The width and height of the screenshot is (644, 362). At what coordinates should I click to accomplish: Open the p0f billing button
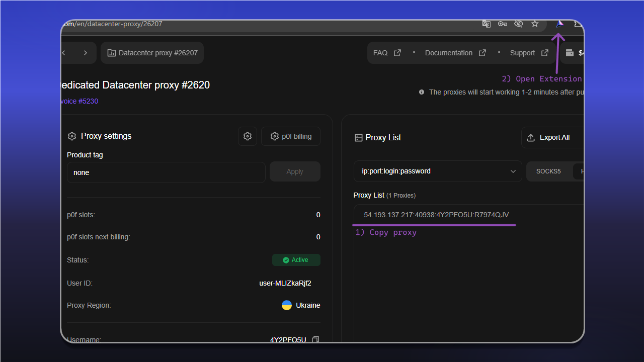click(291, 136)
